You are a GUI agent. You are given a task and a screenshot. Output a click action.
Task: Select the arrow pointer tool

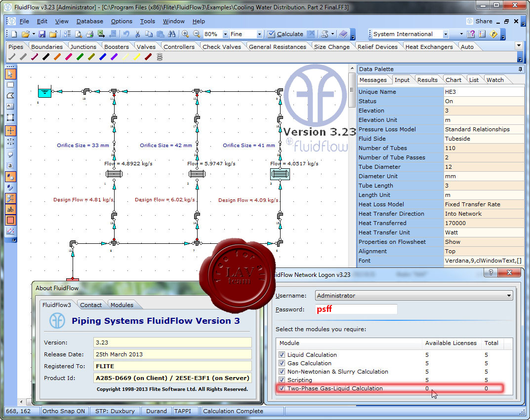click(x=10, y=74)
